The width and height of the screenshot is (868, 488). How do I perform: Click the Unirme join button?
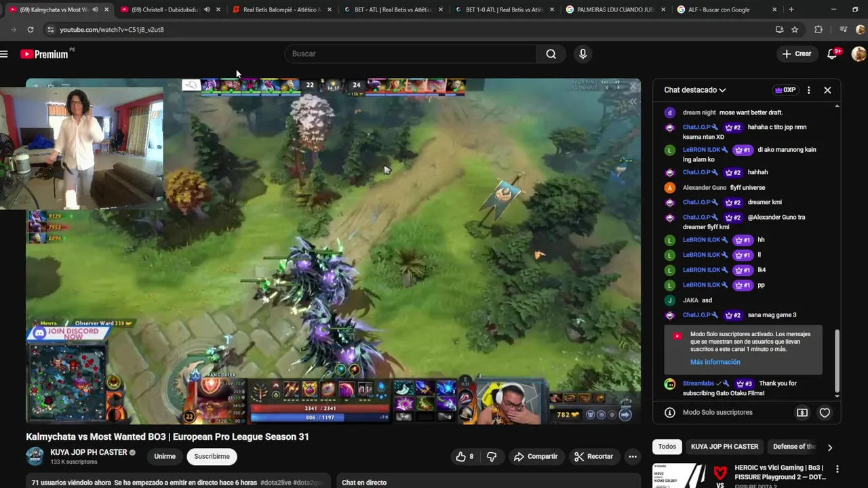click(165, 456)
